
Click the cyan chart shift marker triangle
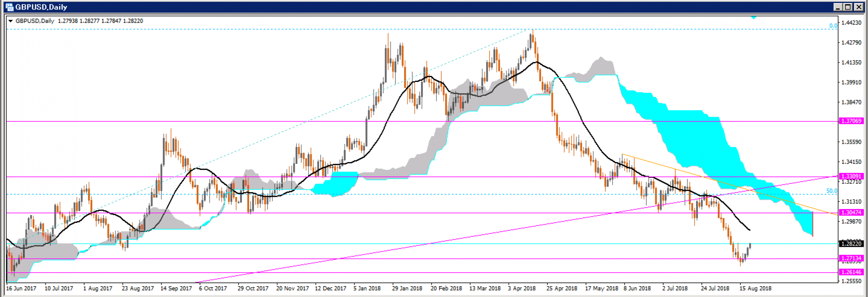pos(754,18)
